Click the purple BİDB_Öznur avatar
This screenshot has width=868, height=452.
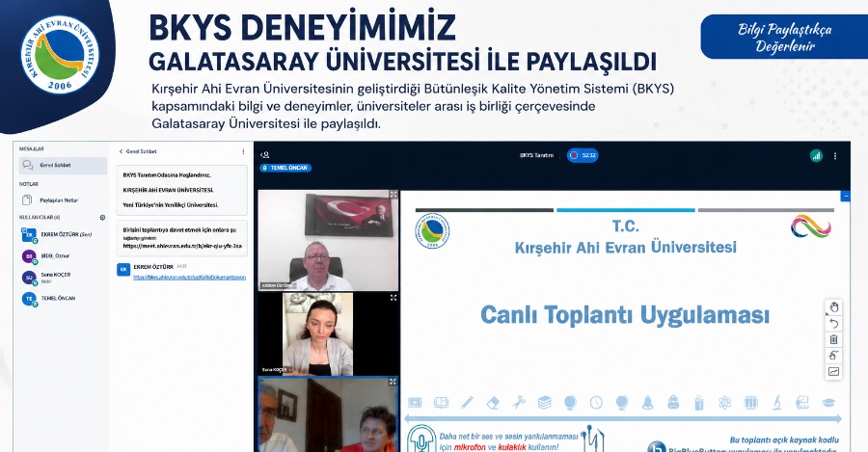click(29, 256)
